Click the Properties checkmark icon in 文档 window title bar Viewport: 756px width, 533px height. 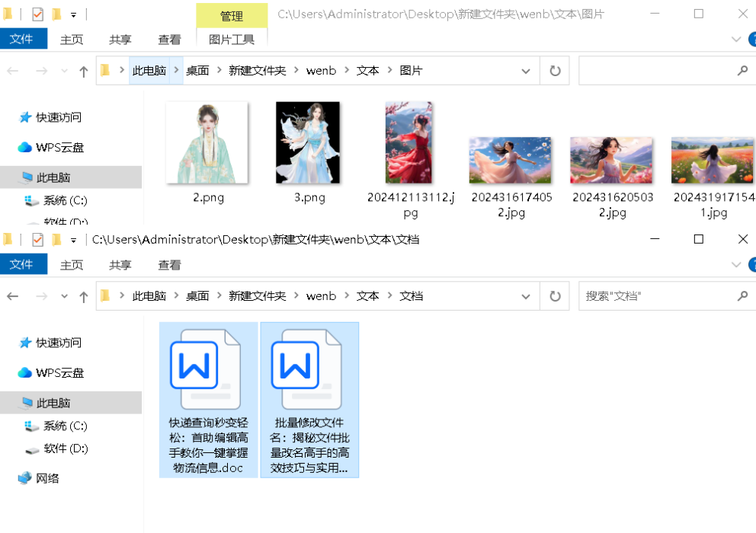[37, 240]
